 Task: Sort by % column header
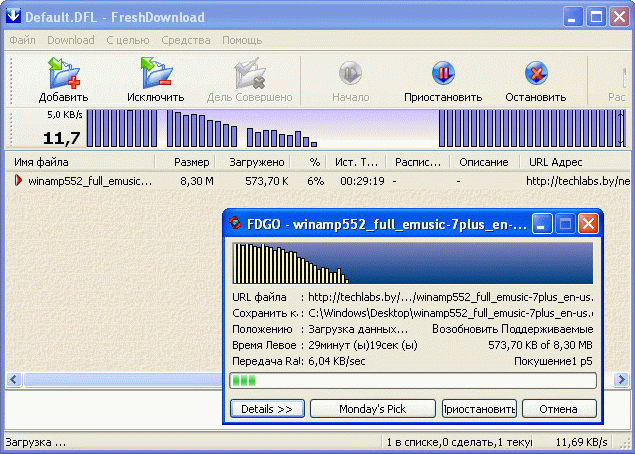point(308,162)
